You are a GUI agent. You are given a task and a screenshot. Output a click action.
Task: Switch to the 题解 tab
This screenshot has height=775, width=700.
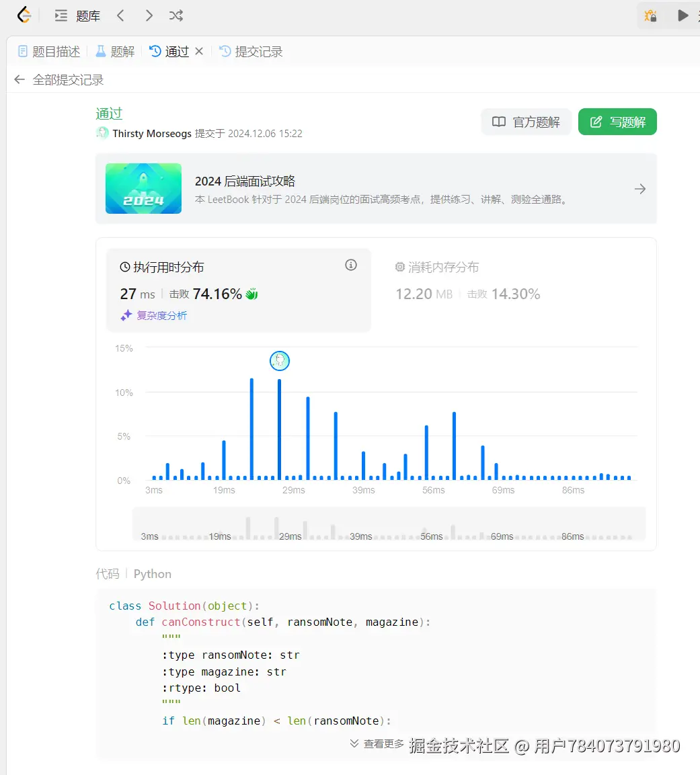[x=114, y=51]
